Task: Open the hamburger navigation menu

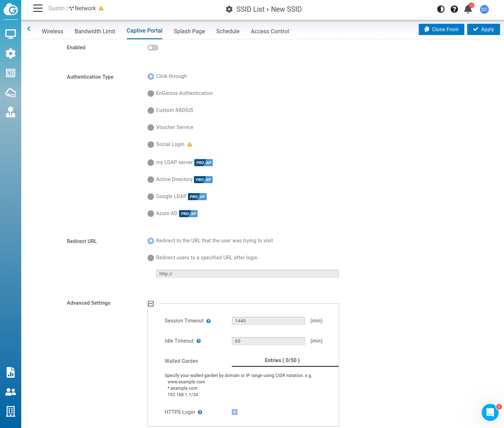Action: click(38, 9)
